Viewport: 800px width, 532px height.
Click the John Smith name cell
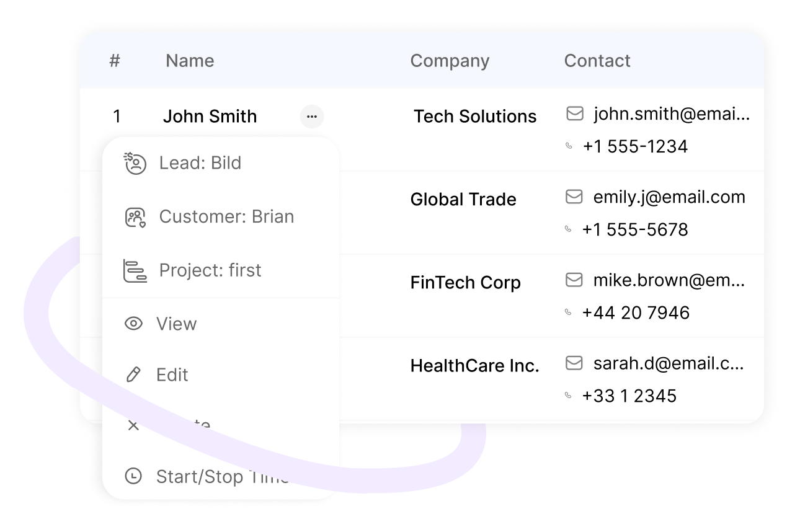coord(210,117)
